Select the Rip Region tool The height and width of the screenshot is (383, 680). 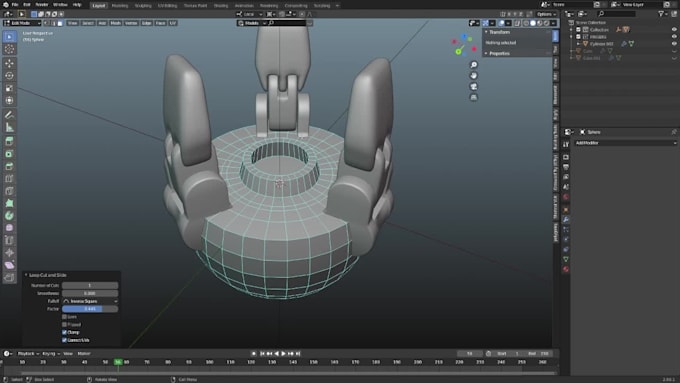coord(10,278)
